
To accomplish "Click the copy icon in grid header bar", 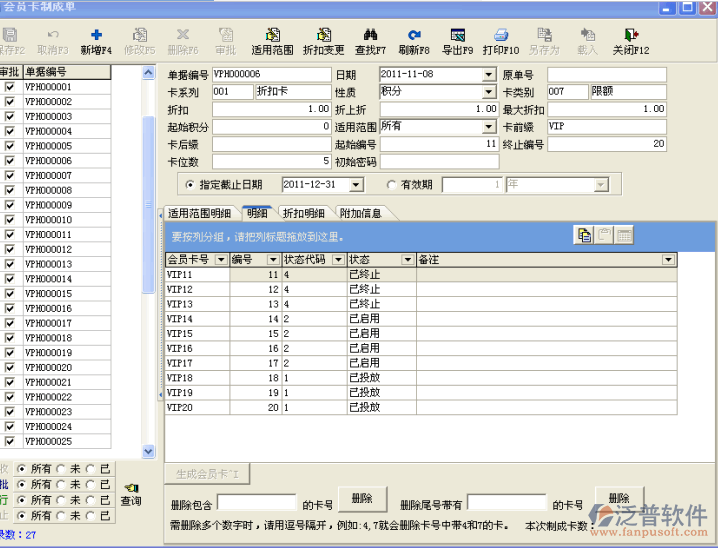I will point(583,235).
